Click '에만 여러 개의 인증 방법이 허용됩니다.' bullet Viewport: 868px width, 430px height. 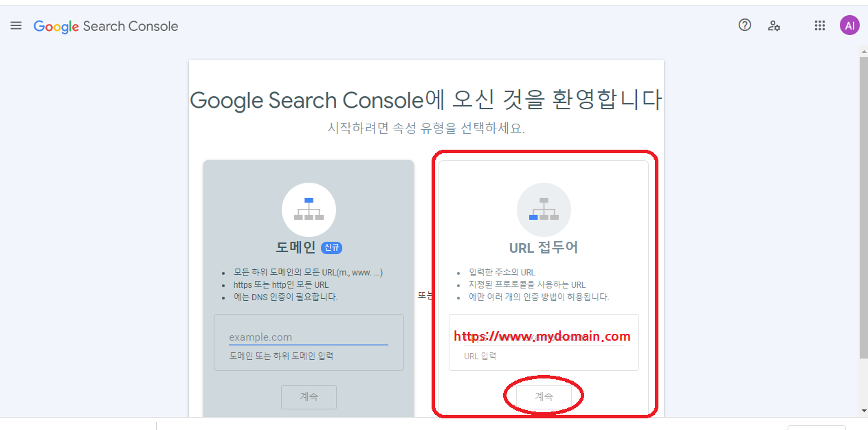pos(539,297)
